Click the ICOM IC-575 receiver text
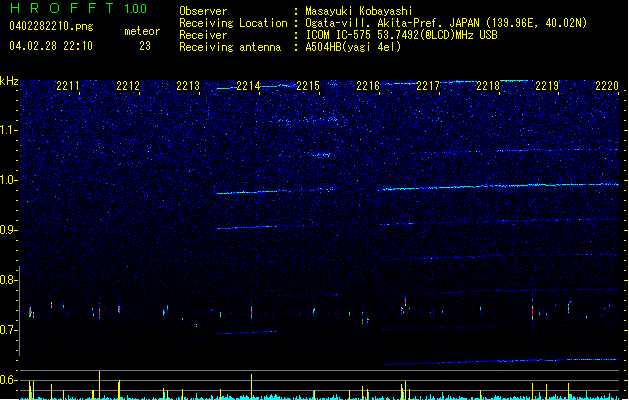The height and width of the screenshot is (400, 629). (x=401, y=35)
